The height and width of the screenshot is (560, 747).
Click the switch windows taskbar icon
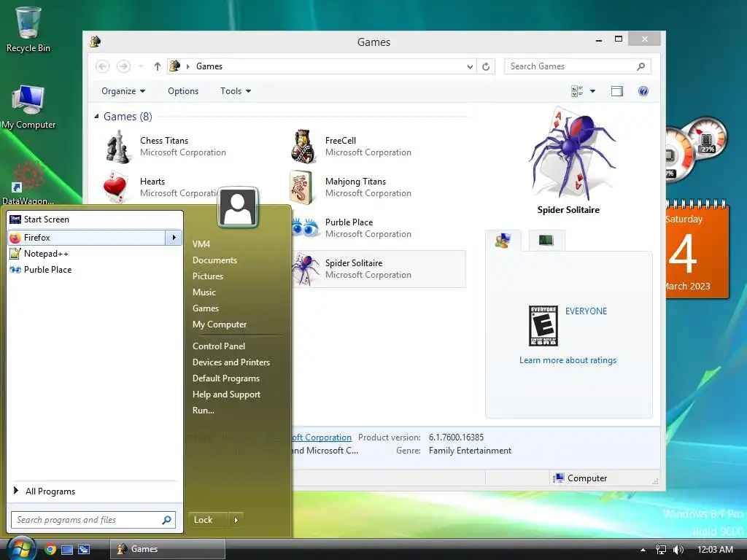coord(84,550)
